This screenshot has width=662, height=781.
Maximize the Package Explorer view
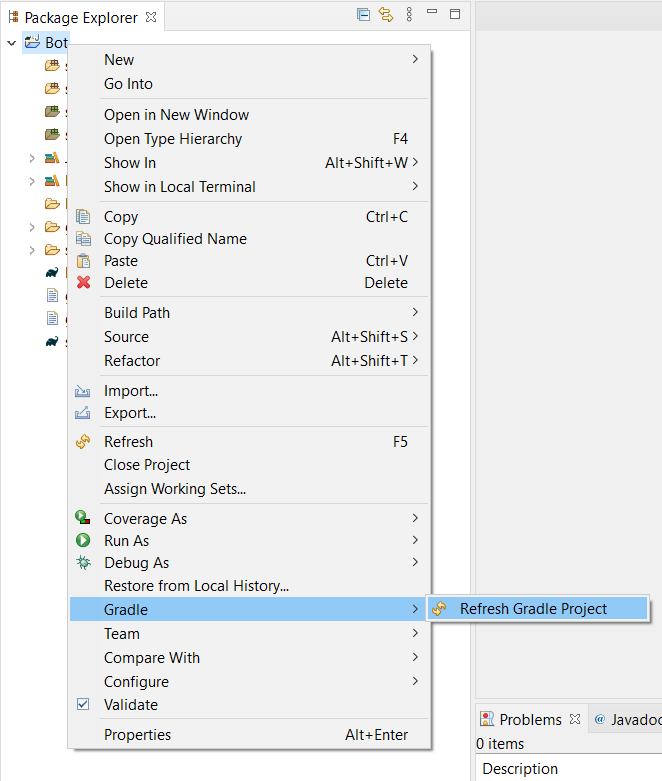[455, 14]
